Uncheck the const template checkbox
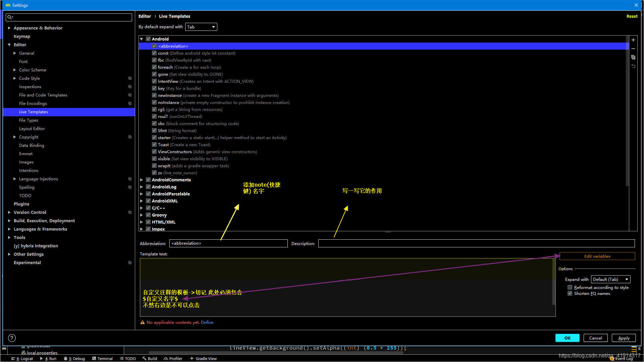This screenshot has height=362, width=644. click(x=154, y=53)
